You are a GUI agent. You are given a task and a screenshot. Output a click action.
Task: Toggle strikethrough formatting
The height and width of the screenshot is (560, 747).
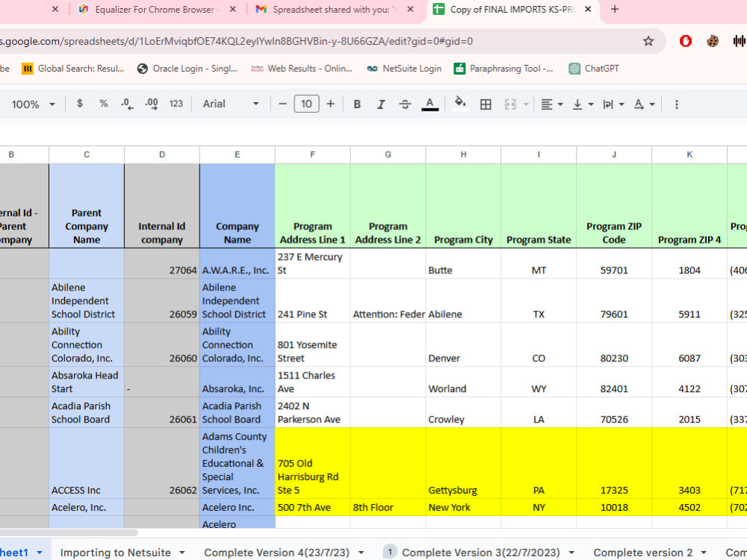click(405, 105)
